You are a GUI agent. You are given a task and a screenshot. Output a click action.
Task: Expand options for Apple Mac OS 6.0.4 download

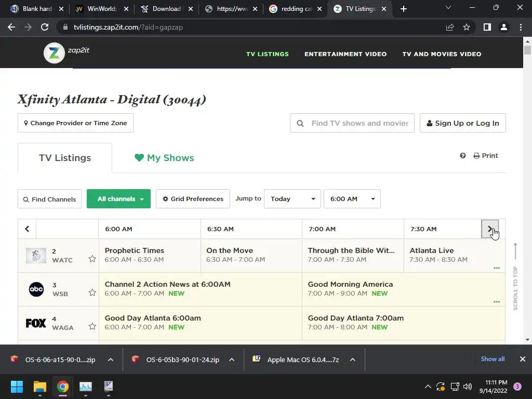[x=353, y=360]
